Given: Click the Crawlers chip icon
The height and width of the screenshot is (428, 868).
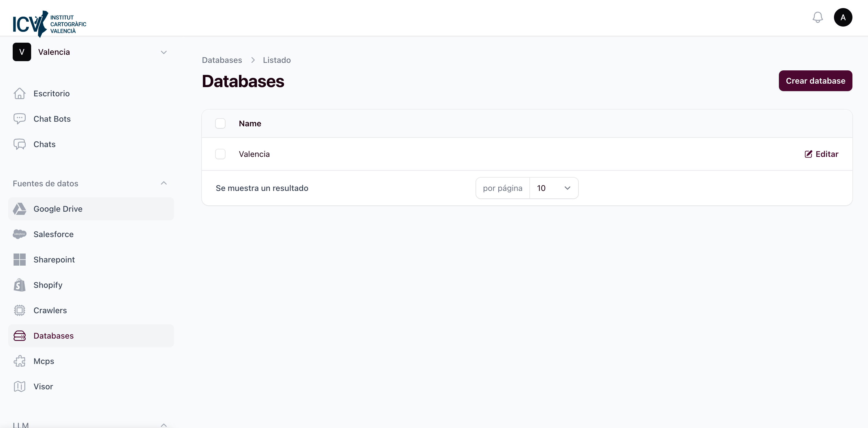Looking at the screenshot, I should tap(20, 310).
